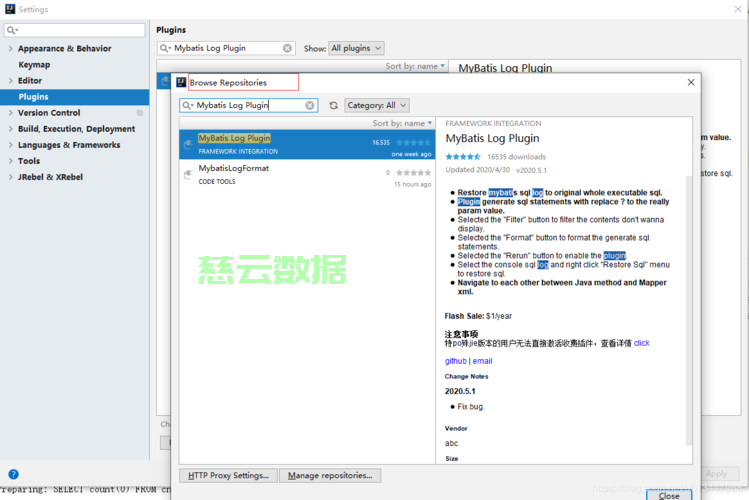Click the 'Flash Sale: $1/year' text
Viewport: 749px width, 500px height.
[x=478, y=316]
